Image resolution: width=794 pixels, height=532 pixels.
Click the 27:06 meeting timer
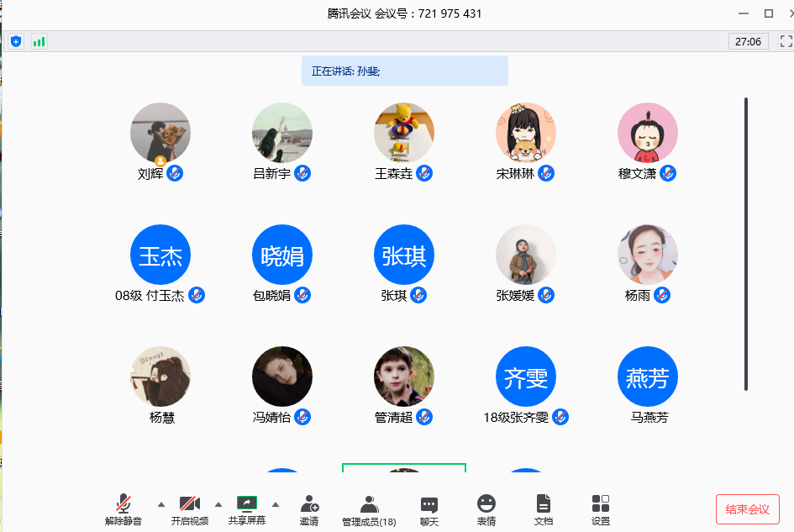pyautogui.click(x=748, y=41)
